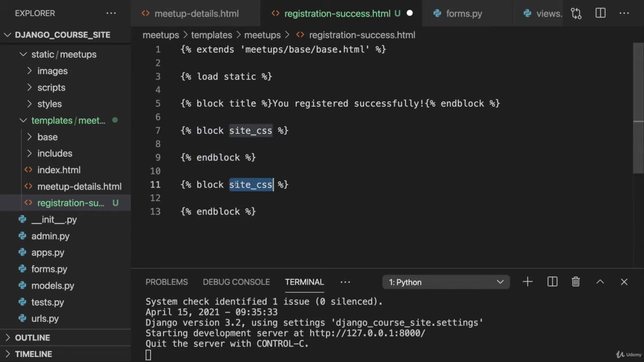Open the terminal selector dropdown '1: Python'
Image resolution: width=644 pixels, height=362 pixels.
pyautogui.click(x=446, y=282)
